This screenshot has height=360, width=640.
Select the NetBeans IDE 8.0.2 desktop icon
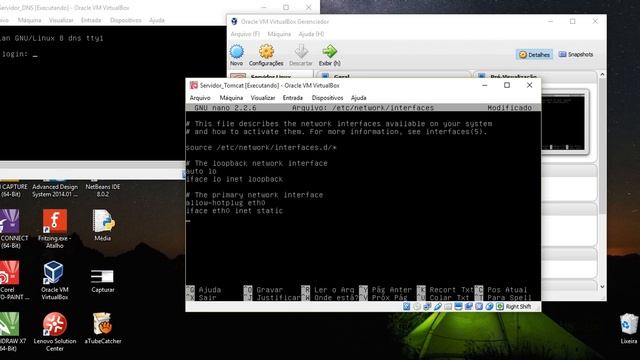coord(102,189)
